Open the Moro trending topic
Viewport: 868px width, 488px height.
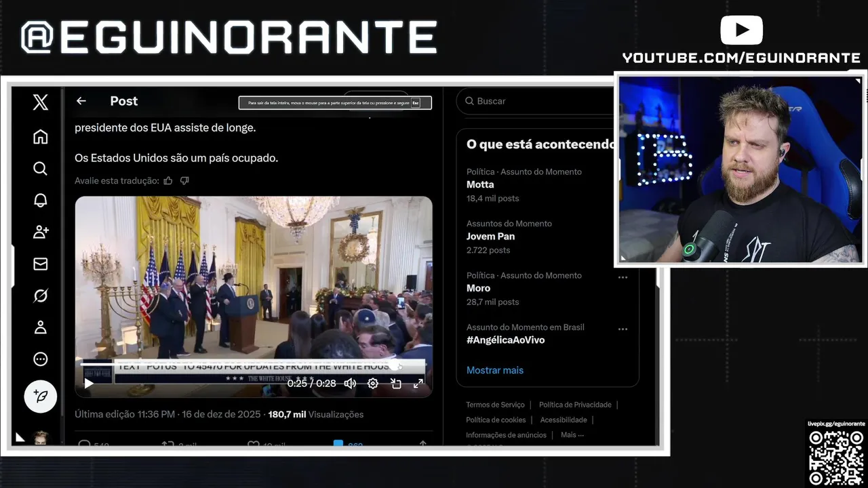(478, 288)
